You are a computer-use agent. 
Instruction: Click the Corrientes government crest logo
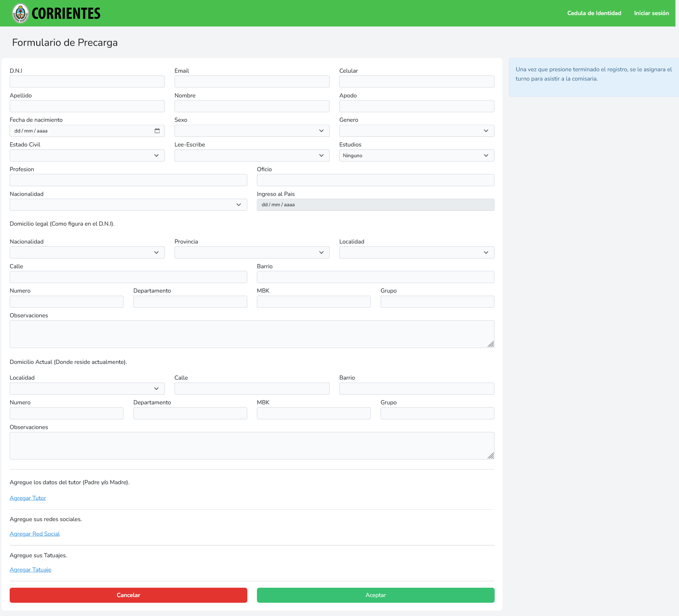click(x=20, y=13)
